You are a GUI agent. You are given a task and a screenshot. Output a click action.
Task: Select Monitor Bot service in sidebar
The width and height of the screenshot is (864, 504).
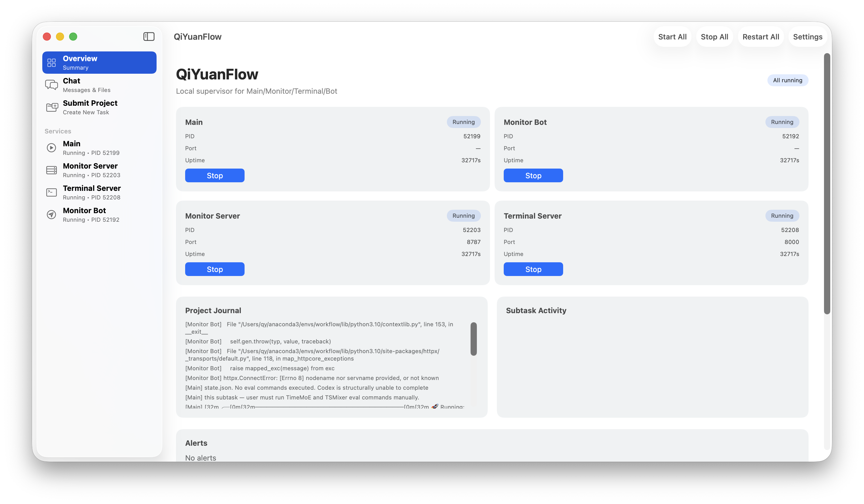[x=99, y=215]
